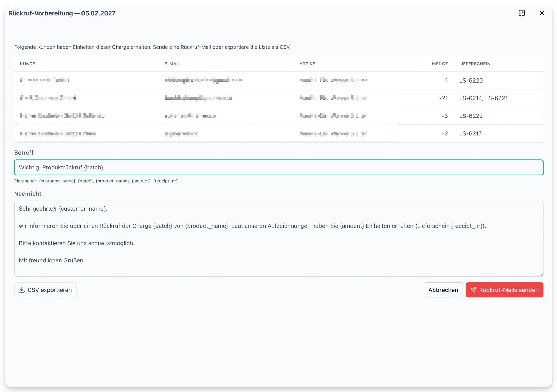Click delivery notes LS-6214, LS-6221

click(x=483, y=98)
